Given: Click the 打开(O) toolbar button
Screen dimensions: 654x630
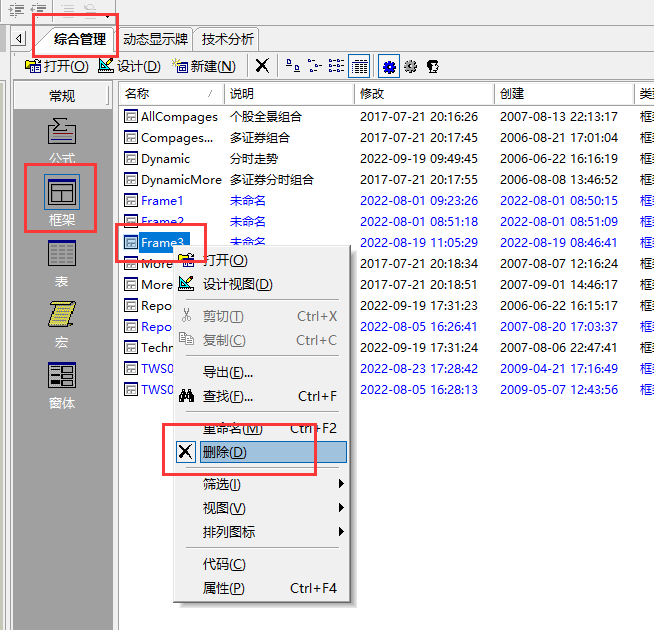Looking at the screenshot, I should tap(56, 66).
